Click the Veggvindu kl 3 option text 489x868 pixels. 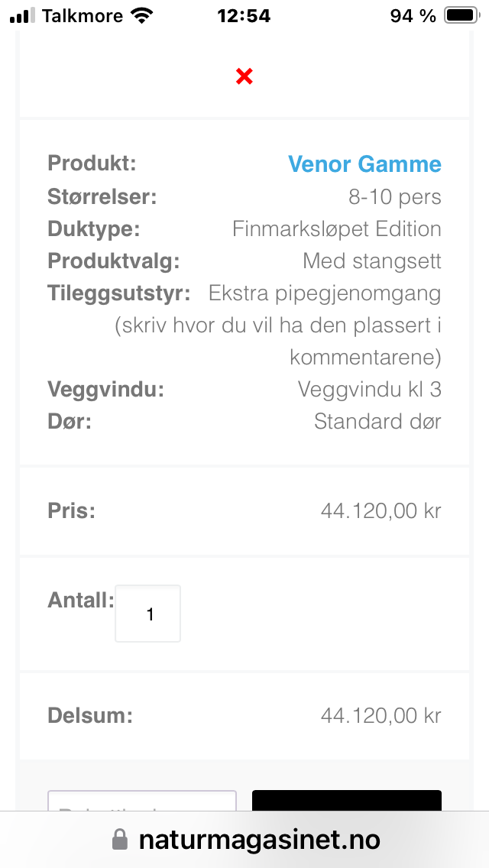coord(370,389)
